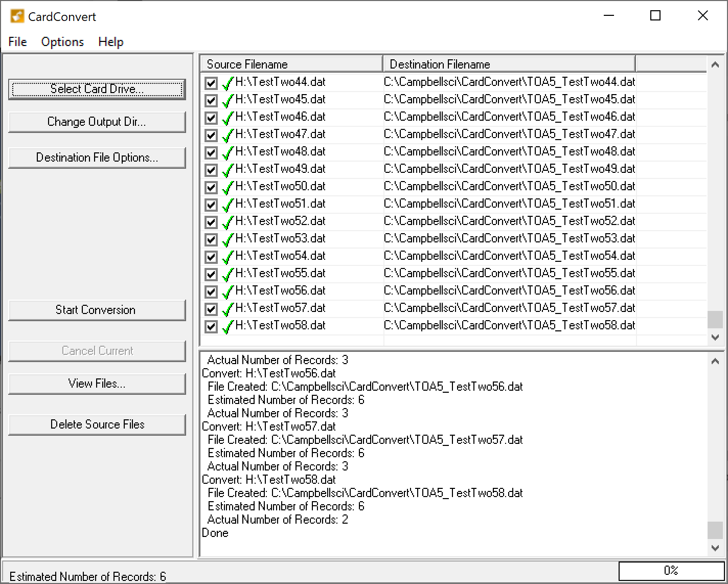Click green checkmark icon beside TestTwo44.dat
This screenshot has height=584, width=728.
(228, 83)
